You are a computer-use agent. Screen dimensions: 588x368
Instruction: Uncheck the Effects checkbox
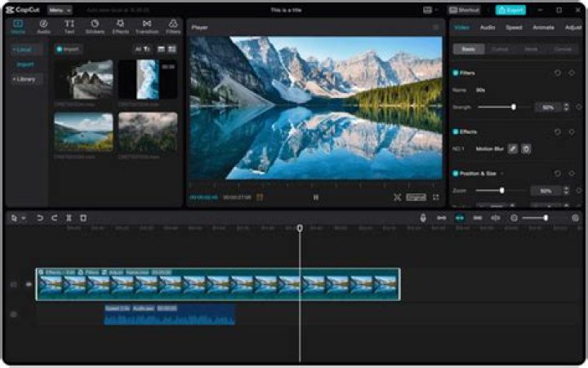tap(456, 131)
